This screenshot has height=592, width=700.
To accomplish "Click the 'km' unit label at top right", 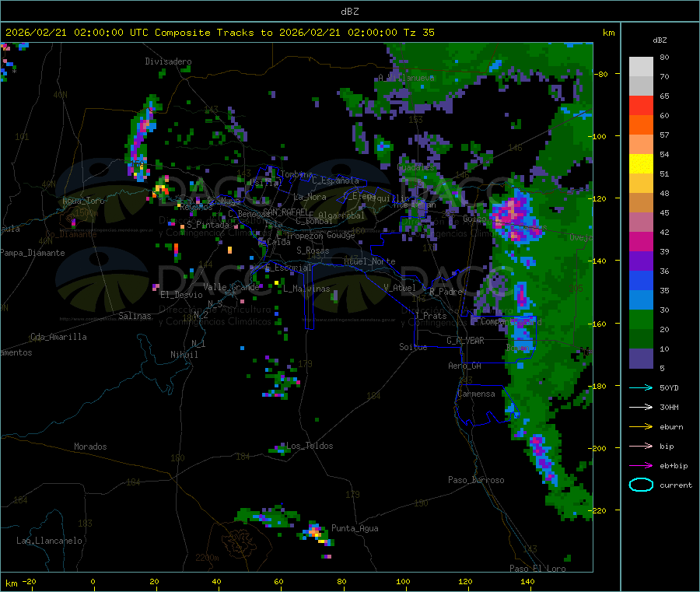I will pyautogui.click(x=608, y=33).
